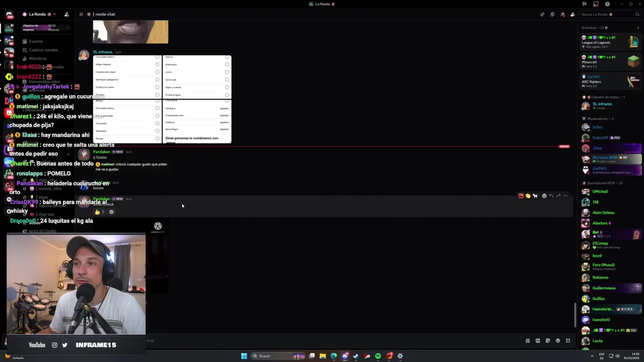Open the sticker picker icon
This screenshot has width=644, height=362.
click(548, 340)
